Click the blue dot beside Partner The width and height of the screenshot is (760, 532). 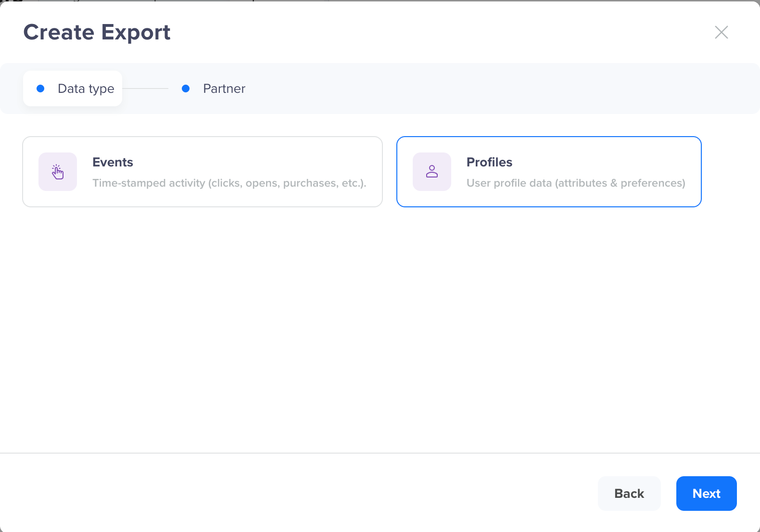click(186, 89)
